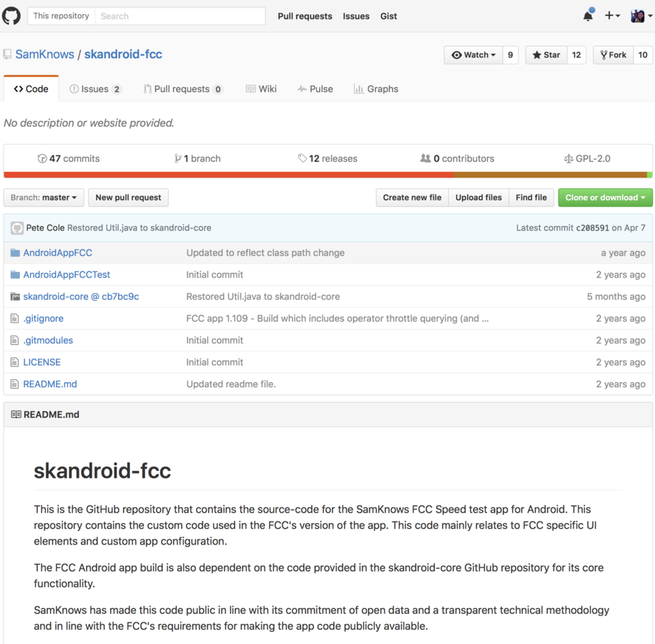Click brown segment of language bar
The image size is (655, 644).
[x=550, y=175]
